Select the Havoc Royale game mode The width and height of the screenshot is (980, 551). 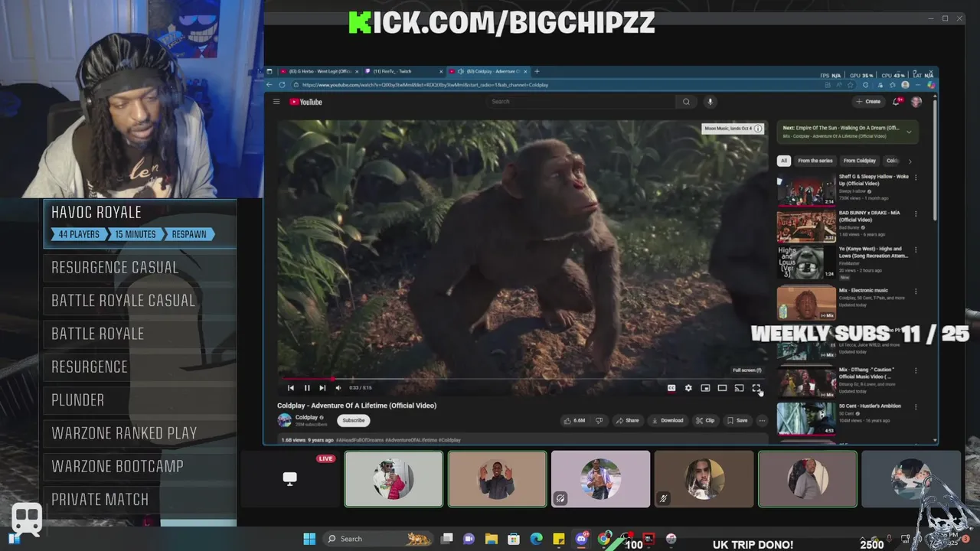point(139,224)
